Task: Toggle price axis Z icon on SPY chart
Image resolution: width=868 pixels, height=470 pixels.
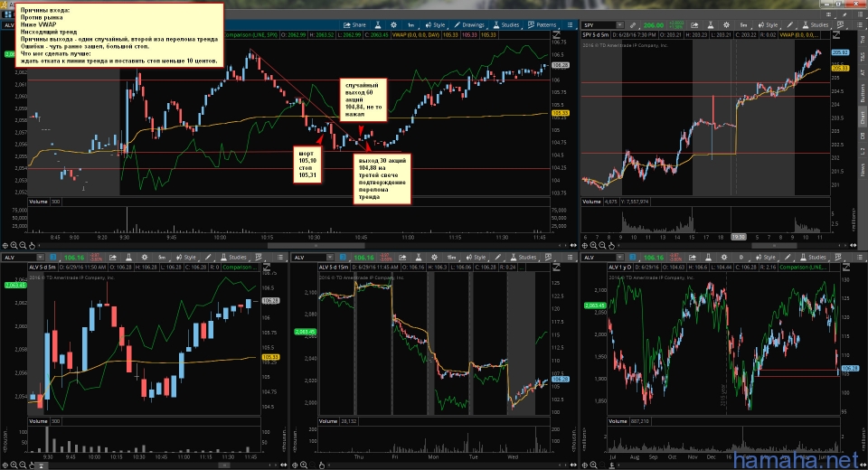Action: [x=835, y=35]
